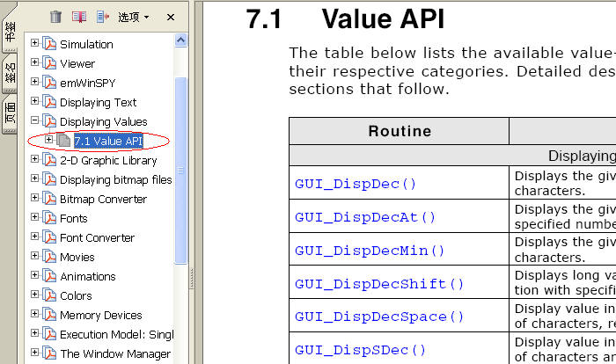Expand the Displaying bitmap files bookmark

(x=34, y=178)
